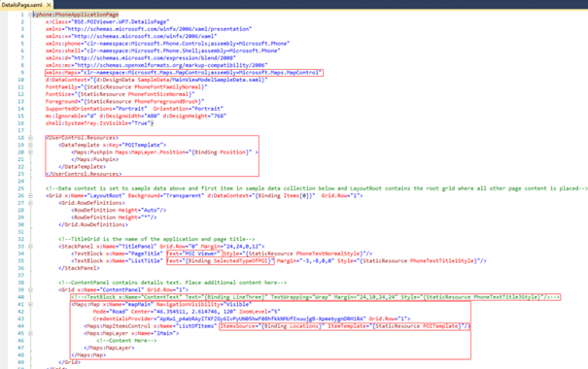Click the CredentialsProvider key line
The height and width of the screenshot is (369, 588).
click(x=252, y=319)
